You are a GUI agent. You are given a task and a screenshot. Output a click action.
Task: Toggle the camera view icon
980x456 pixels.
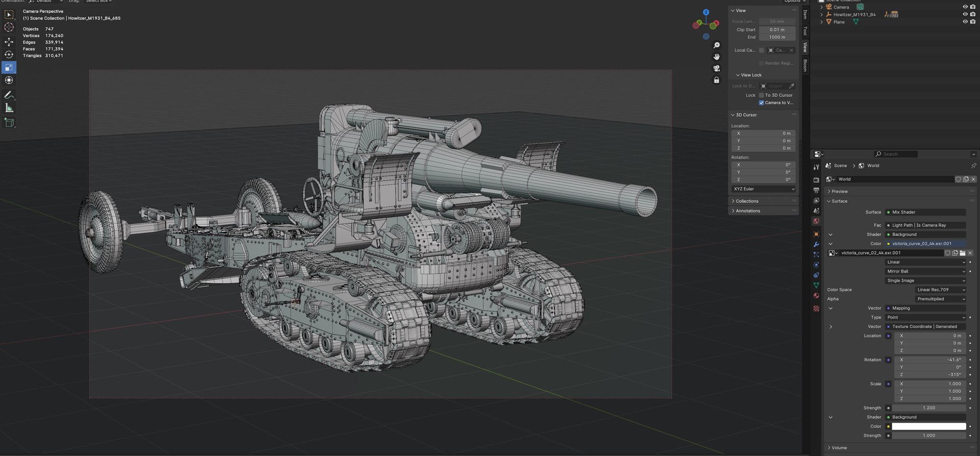(x=717, y=68)
